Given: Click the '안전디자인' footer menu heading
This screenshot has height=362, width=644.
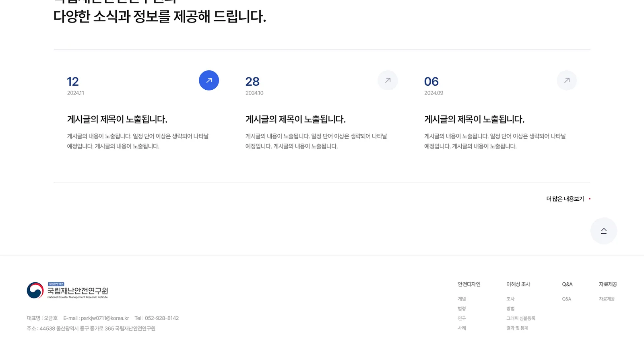Looking at the screenshot, I should (469, 284).
